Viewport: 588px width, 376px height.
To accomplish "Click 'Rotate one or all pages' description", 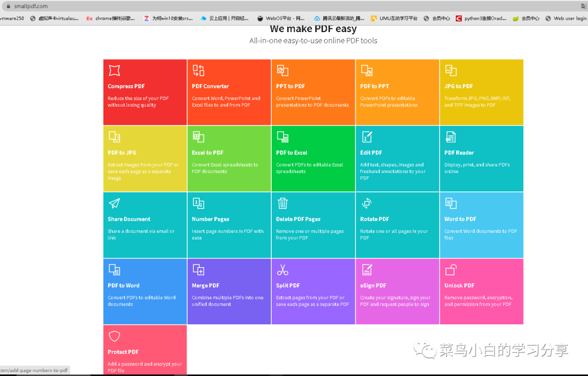I will [x=394, y=235].
